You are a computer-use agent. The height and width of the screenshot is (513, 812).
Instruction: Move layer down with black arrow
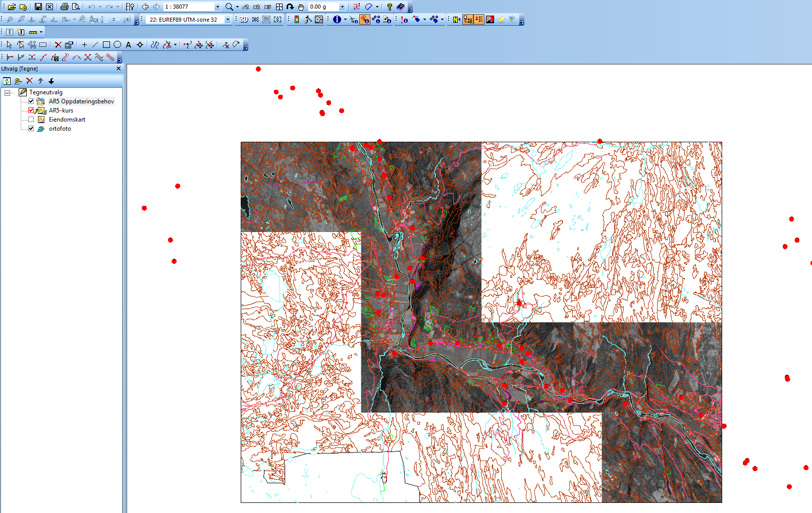[x=51, y=81]
